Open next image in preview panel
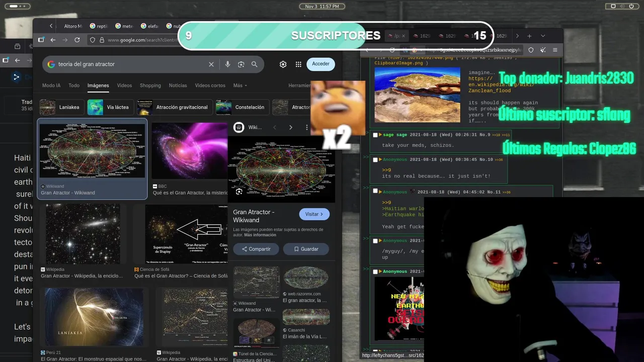 pyautogui.click(x=290, y=127)
